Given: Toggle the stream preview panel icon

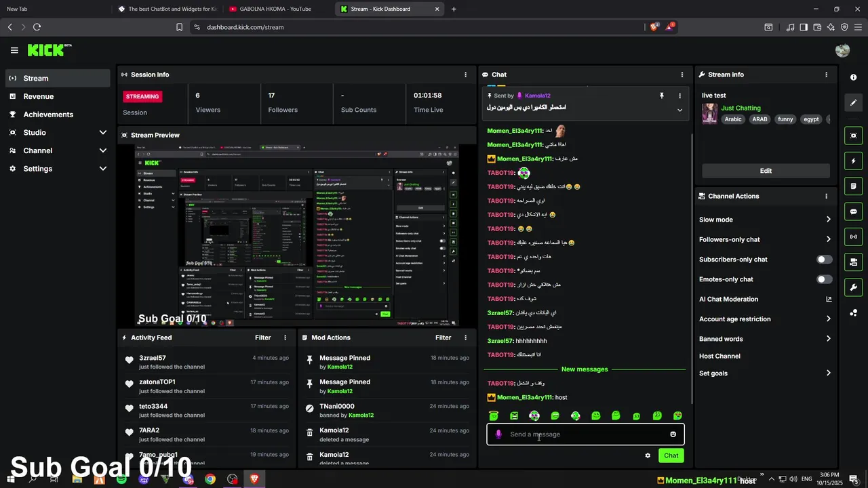Looking at the screenshot, I should click(854, 136).
